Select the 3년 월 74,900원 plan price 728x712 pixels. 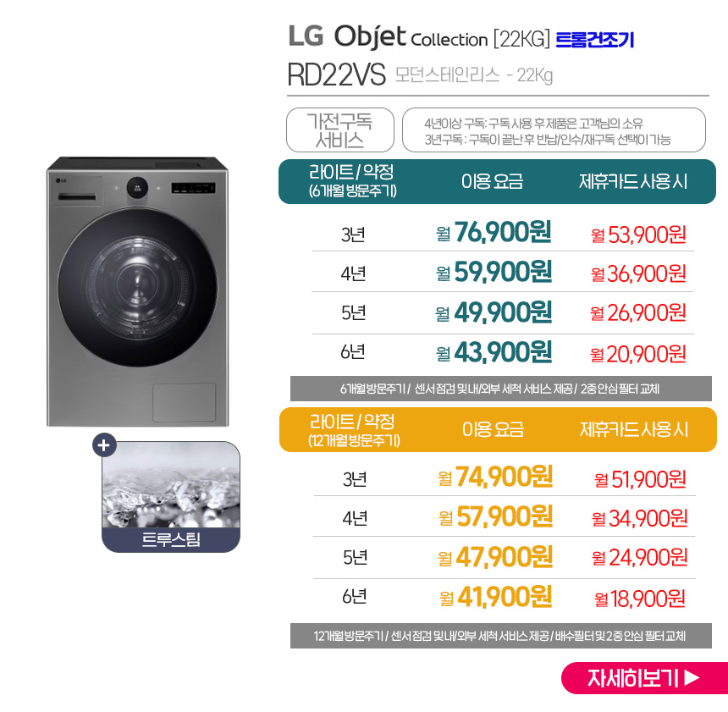(x=495, y=477)
